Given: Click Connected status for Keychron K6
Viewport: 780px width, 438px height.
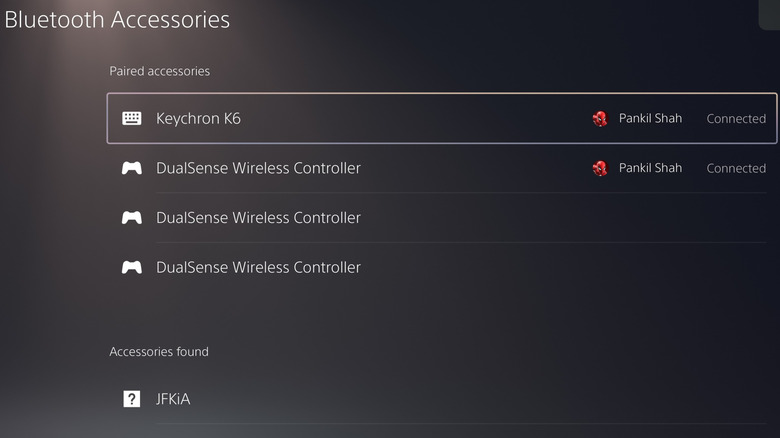Looking at the screenshot, I should tap(736, 118).
